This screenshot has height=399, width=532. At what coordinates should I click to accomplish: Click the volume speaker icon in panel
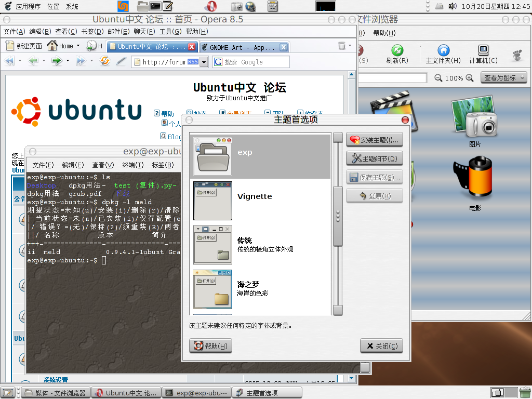453,6
